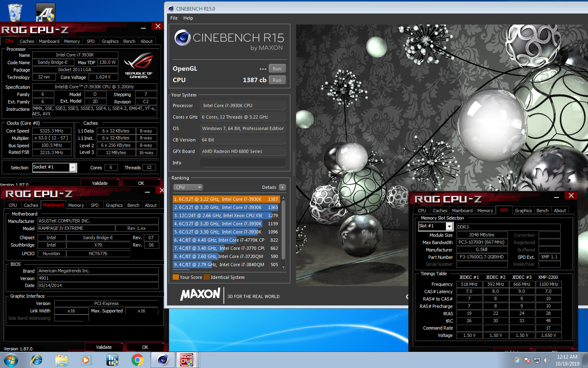Select Memory tab in SPD CPU-Z window
Screen dimensions: 588x368
click(x=485, y=211)
